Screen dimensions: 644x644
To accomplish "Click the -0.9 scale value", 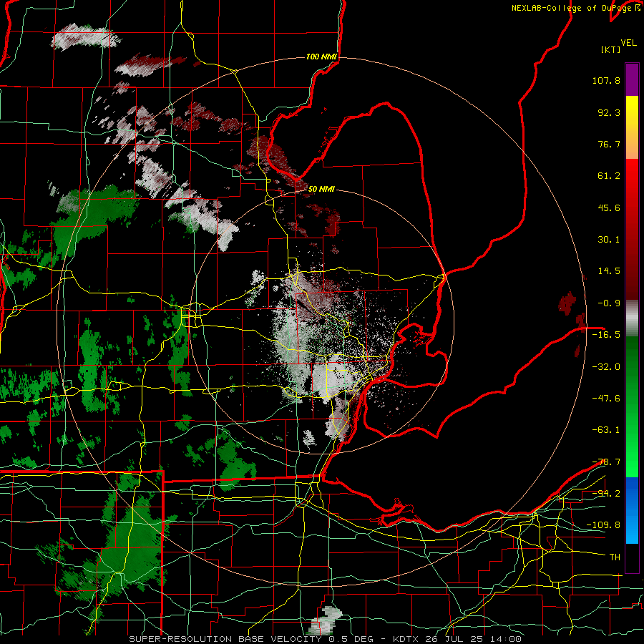I will pos(609,303).
